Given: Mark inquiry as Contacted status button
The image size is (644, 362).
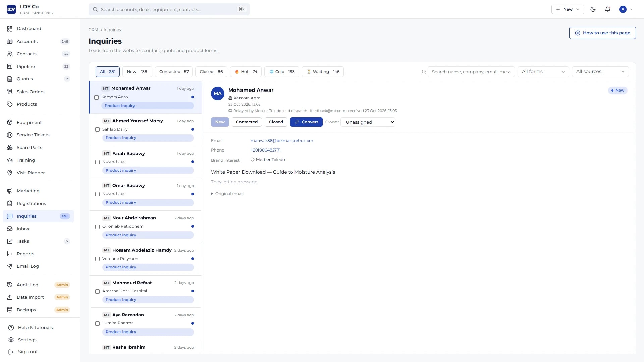Looking at the screenshot, I should (247, 122).
